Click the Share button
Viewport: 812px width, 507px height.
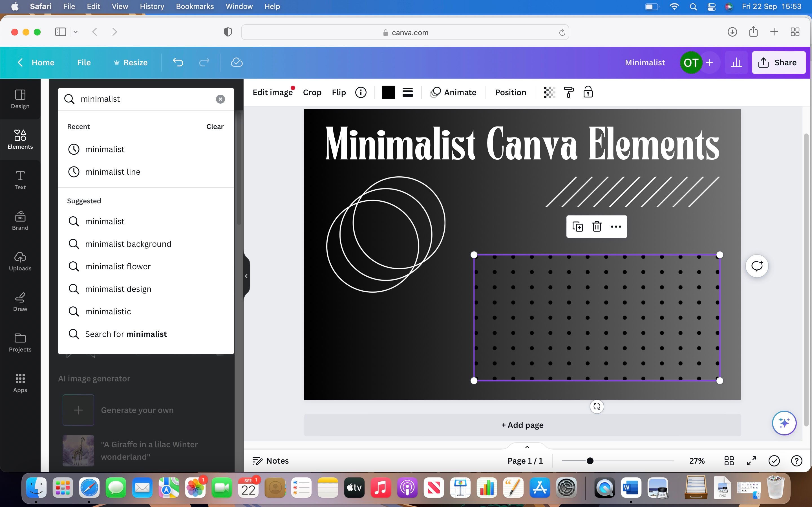tap(778, 62)
